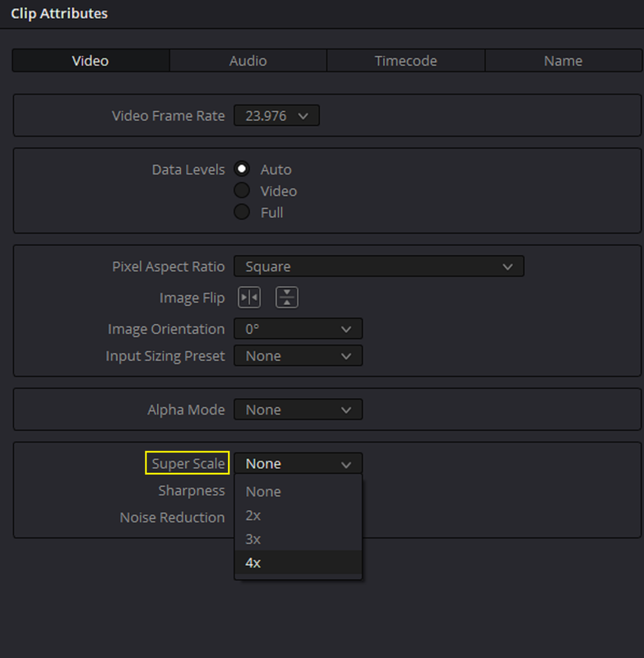Image resolution: width=644 pixels, height=658 pixels.
Task: Switch to the Timecode tab
Action: pyautogui.click(x=405, y=61)
